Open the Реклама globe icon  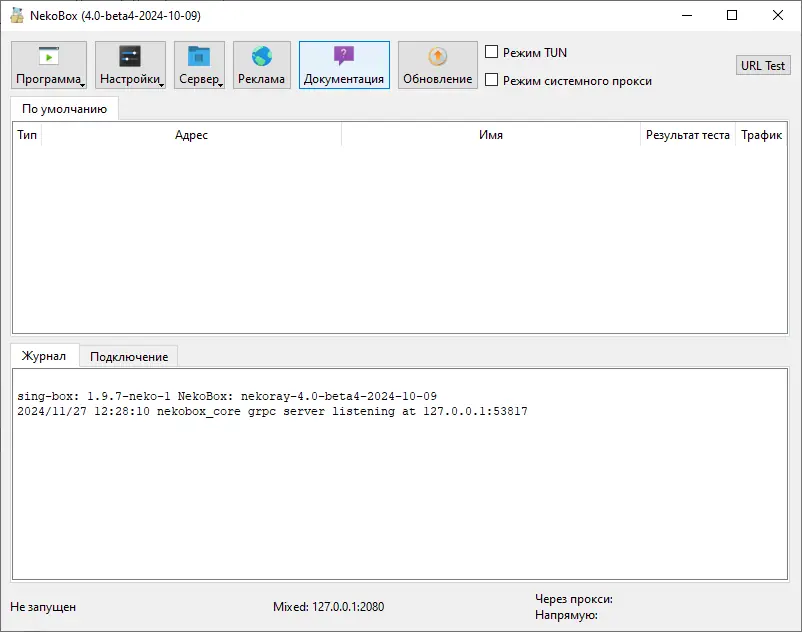tap(261, 60)
